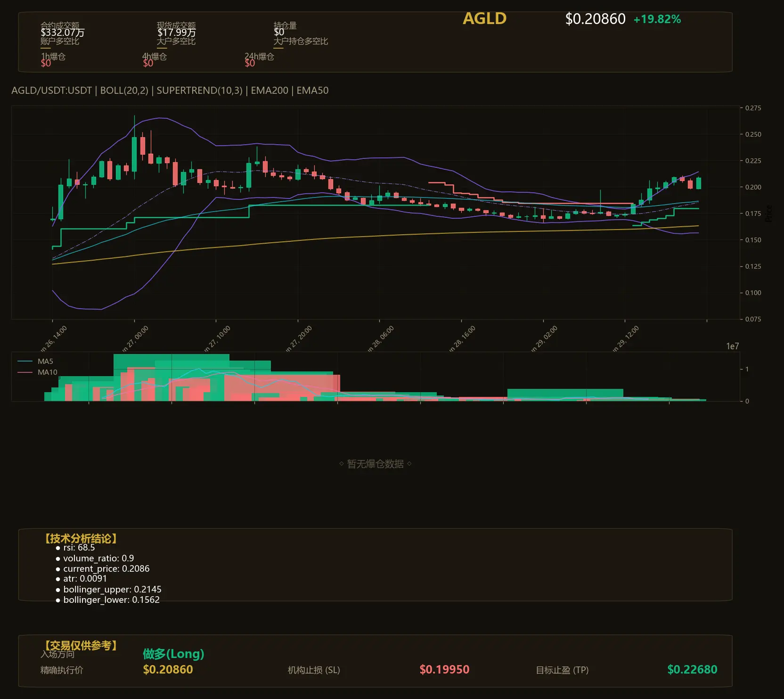Click the 现货成交额 label
Viewport: 784px width, 699px height.
(x=176, y=25)
